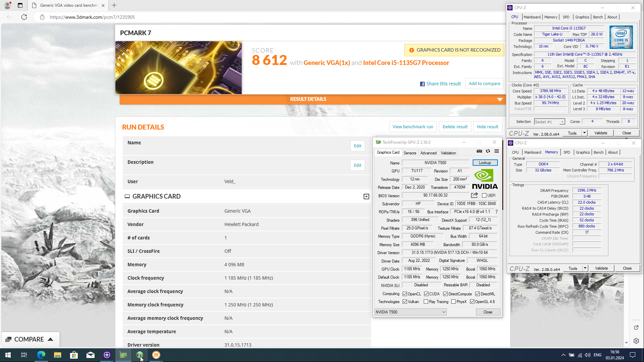Click the browser reload icon
This screenshot has width=644, height=362.
coord(24,17)
